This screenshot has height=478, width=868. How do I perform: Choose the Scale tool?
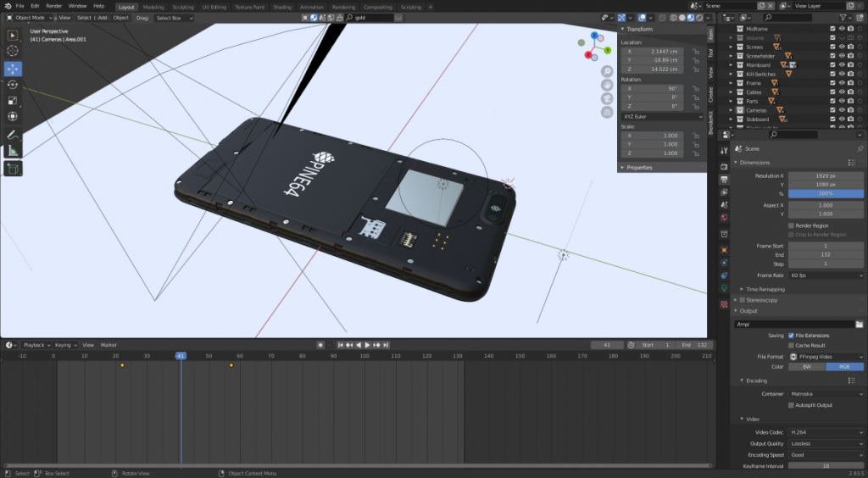pos(13,100)
